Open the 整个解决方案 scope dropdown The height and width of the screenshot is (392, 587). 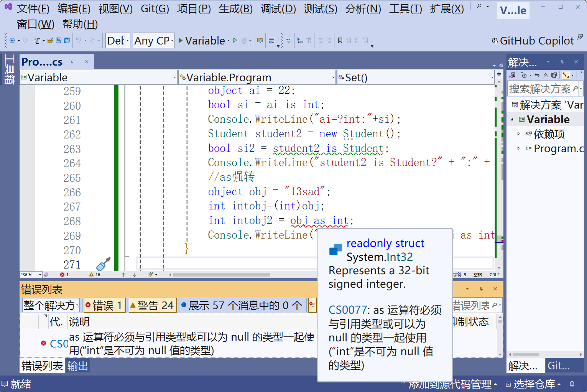point(51,305)
